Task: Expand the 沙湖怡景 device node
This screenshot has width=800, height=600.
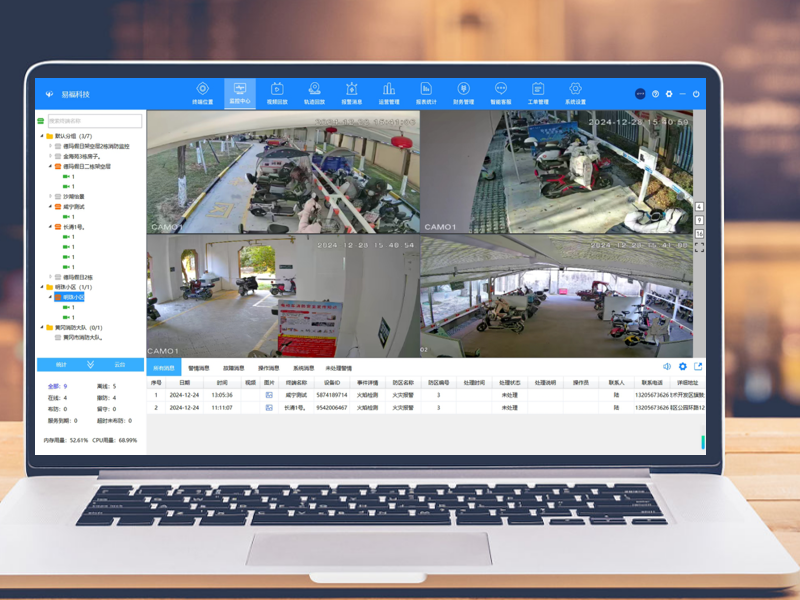Action: (x=51, y=196)
